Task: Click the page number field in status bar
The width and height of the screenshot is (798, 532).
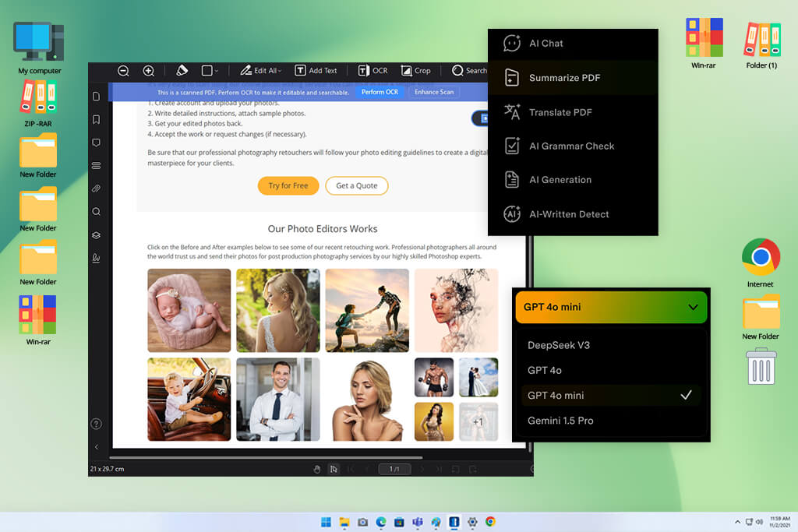Action: point(394,469)
